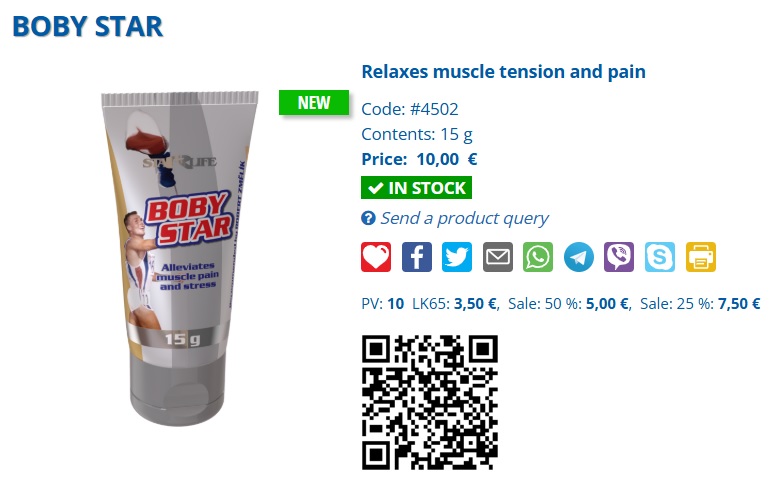The image size is (773, 479).
Task: Click the product QR code
Action: pos(429,402)
